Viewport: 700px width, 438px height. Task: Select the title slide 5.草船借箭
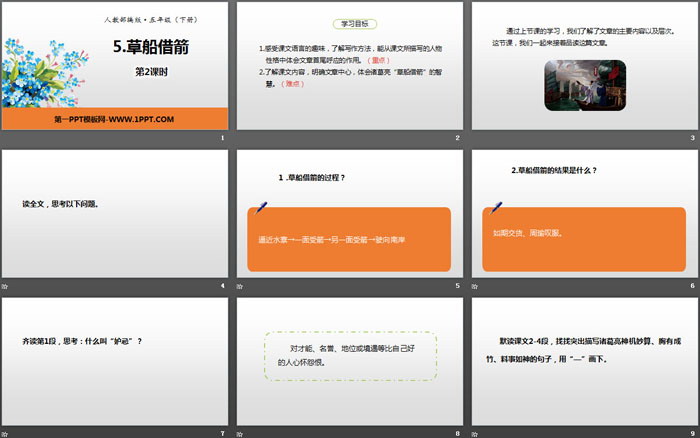[x=114, y=68]
